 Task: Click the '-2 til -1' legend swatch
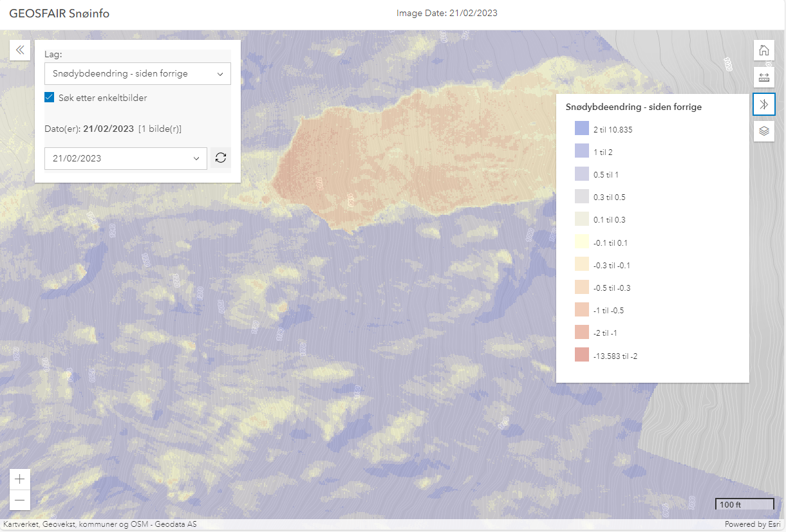pyautogui.click(x=582, y=333)
